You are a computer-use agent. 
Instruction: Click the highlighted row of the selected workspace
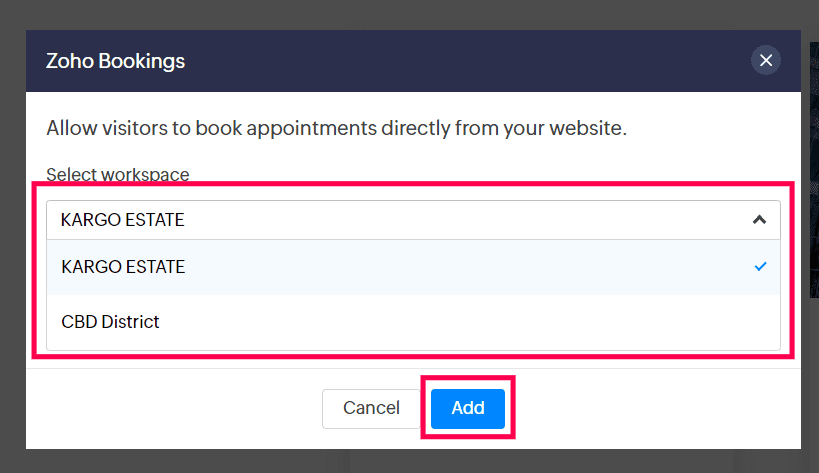pyautogui.click(x=413, y=267)
